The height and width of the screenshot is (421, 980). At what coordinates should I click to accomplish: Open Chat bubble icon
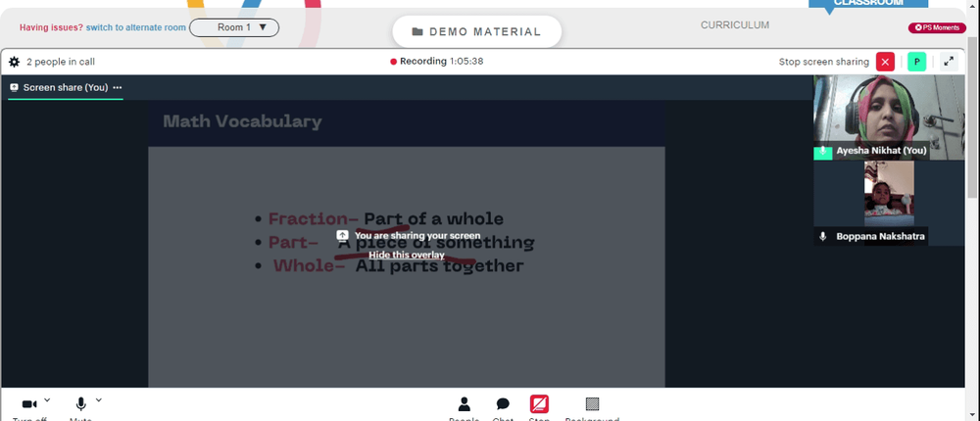coord(503,404)
